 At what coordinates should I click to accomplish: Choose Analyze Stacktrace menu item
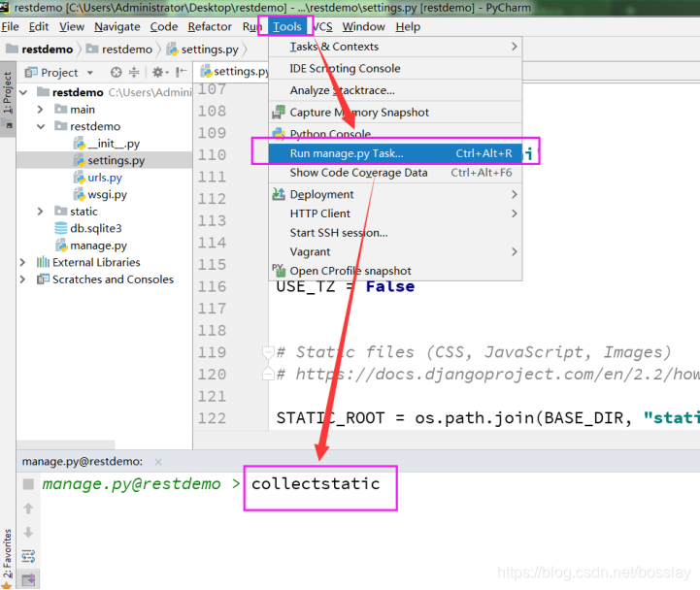(x=395, y=90)
